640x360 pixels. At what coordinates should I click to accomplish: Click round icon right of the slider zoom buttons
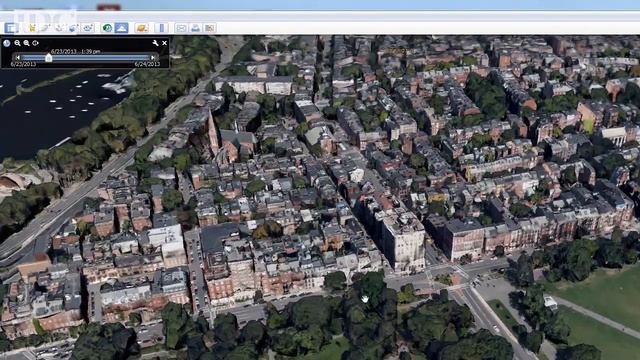click(36, 43)
